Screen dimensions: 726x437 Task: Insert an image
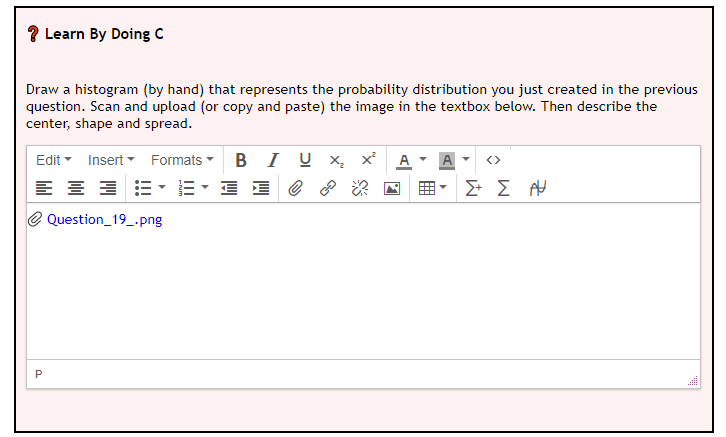tap(392, 188)
